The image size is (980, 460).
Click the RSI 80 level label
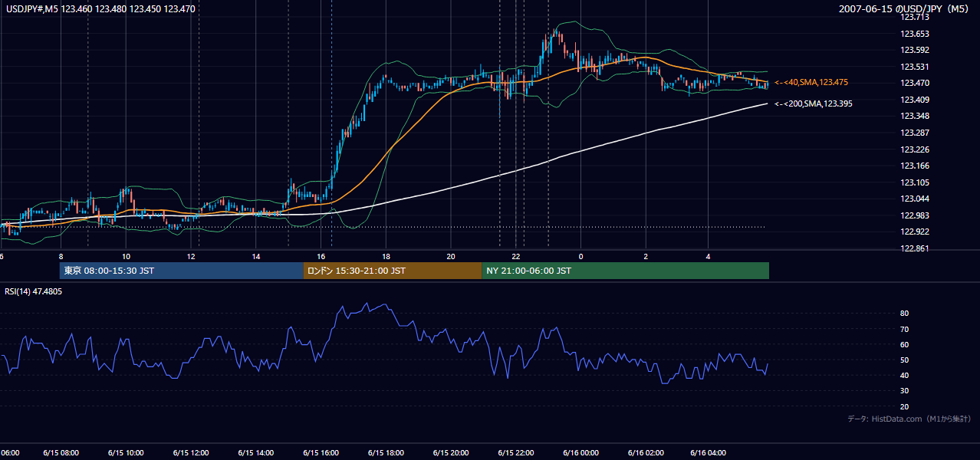pos(905,314)
